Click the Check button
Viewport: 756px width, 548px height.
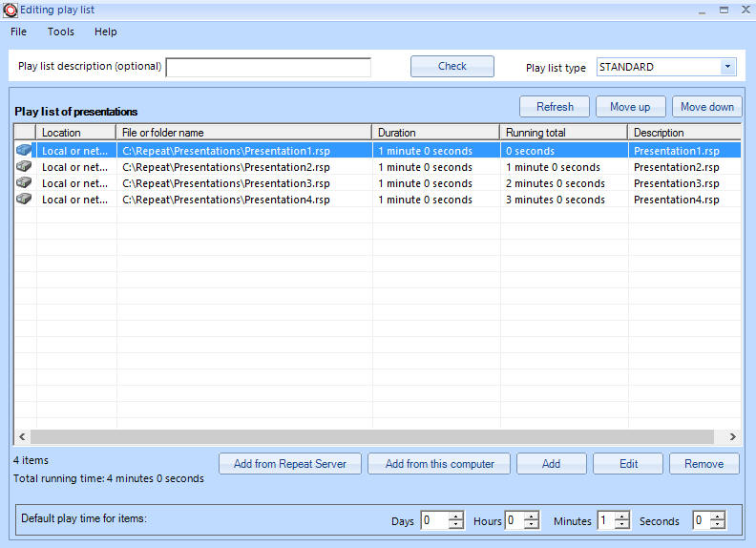click(x=452, y=66)
